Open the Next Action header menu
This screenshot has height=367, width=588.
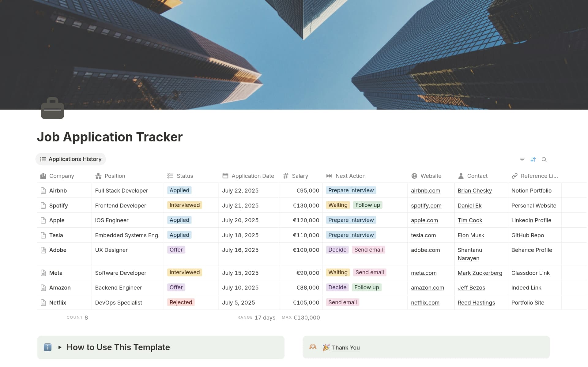tap(365, 176)
